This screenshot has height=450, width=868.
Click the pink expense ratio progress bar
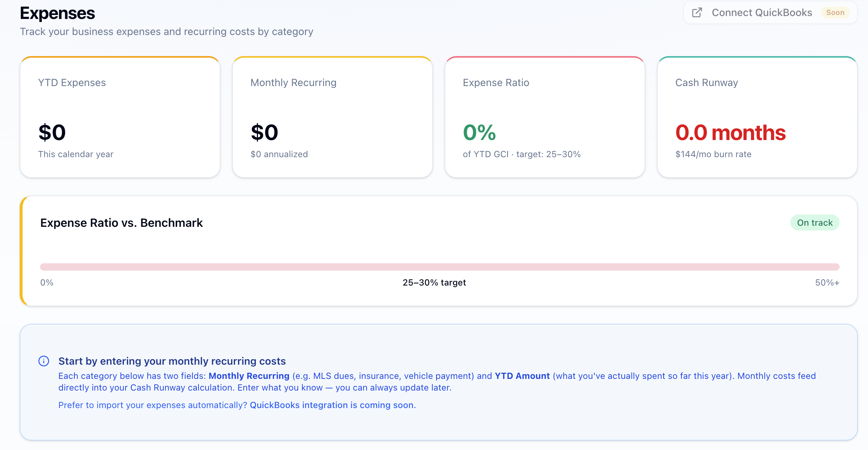click(439, 267)
